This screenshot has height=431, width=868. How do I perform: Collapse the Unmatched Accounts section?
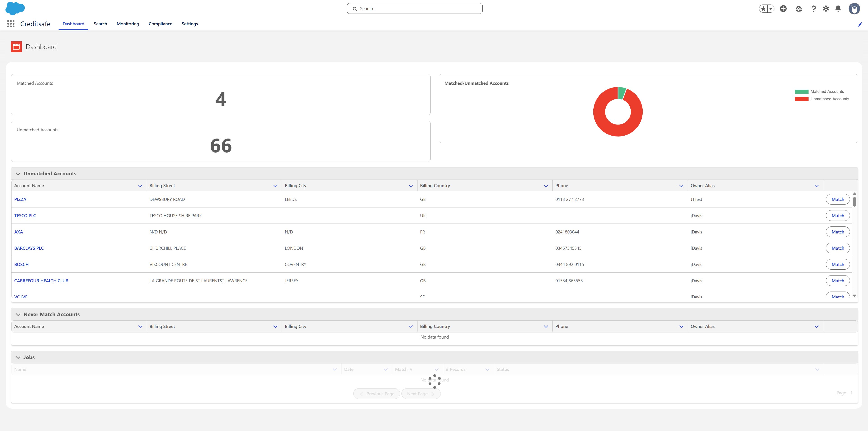point(18,174)
